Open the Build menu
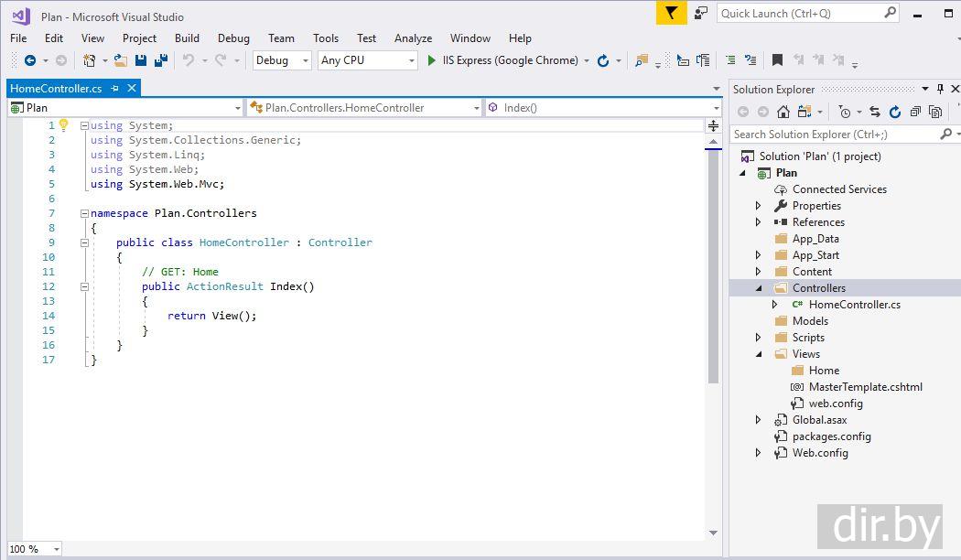 click(187, 38)
